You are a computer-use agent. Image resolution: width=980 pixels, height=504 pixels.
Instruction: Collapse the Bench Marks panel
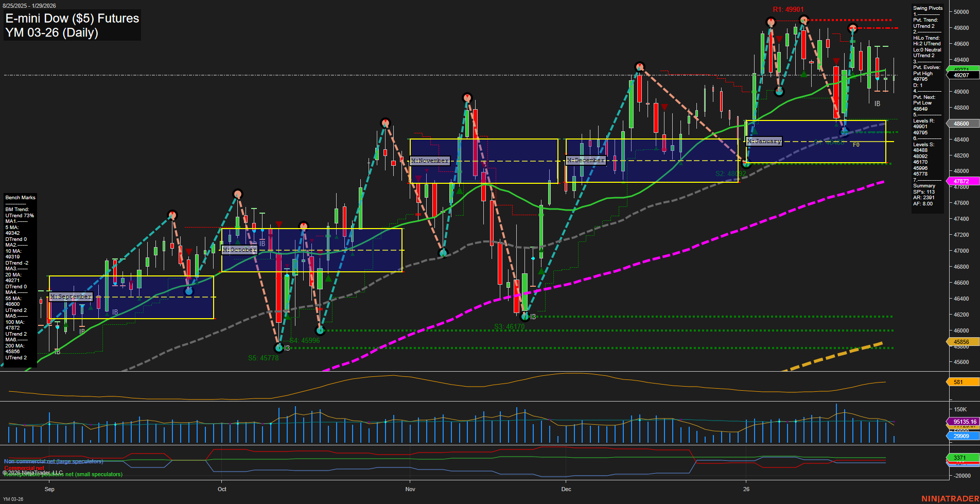click(20, 197)
